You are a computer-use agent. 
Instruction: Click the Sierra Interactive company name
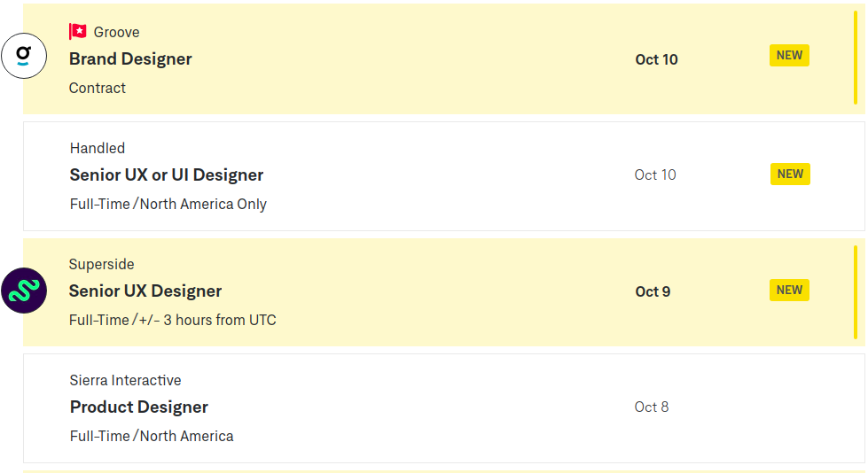pos(126,380)
